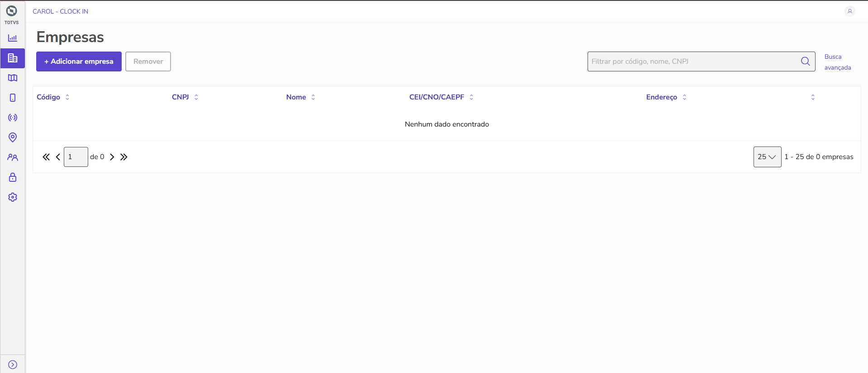
Task: Open the people icon in sidebar
Action: (13, 157)
